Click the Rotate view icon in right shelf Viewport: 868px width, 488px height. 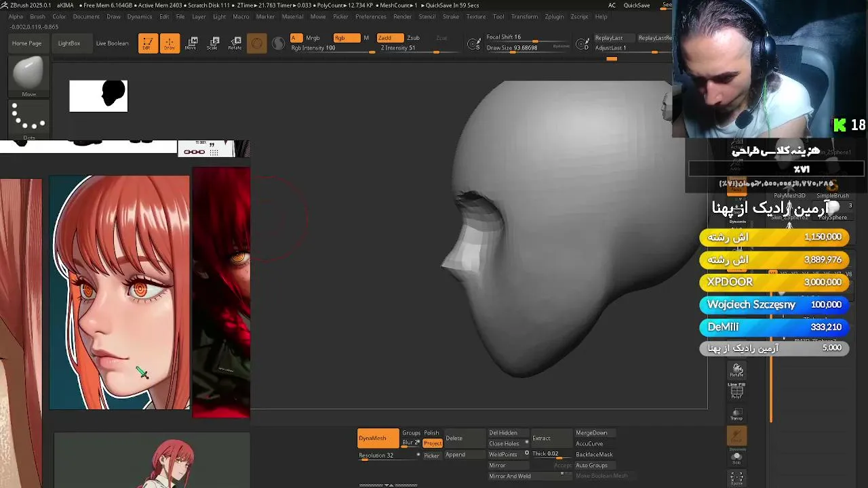[737, 371]
